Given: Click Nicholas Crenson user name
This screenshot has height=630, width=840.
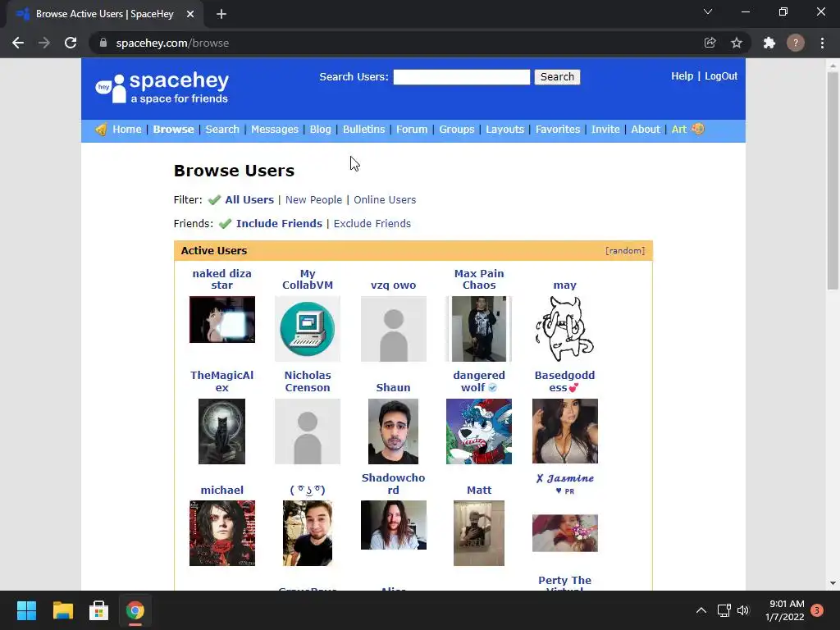Looking at the screenshot, I should (308, 381).
